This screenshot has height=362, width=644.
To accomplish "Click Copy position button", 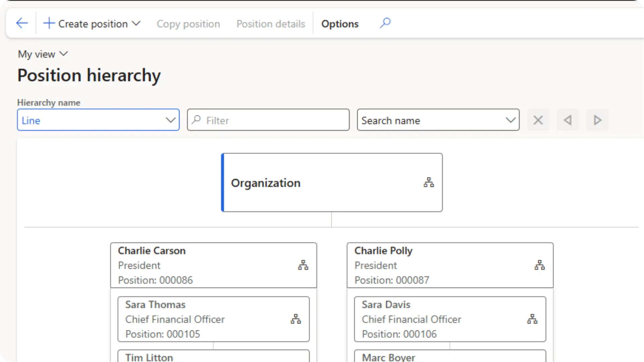I will point(188,24).
